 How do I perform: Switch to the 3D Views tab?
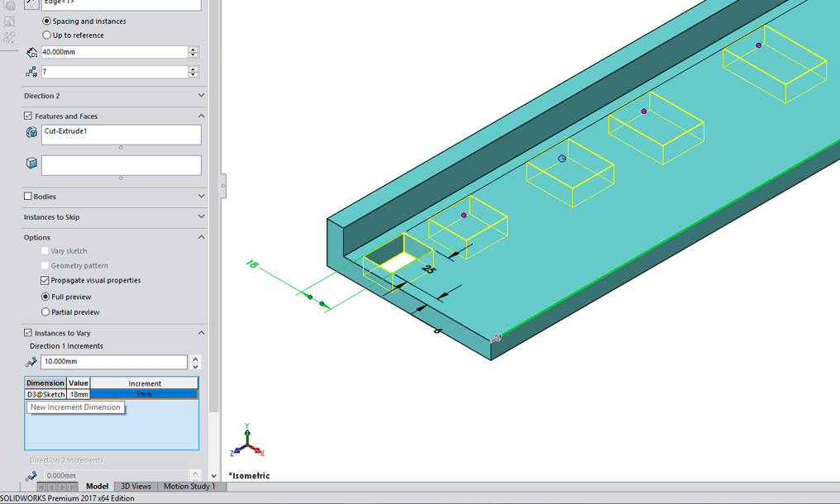(136, 487)
